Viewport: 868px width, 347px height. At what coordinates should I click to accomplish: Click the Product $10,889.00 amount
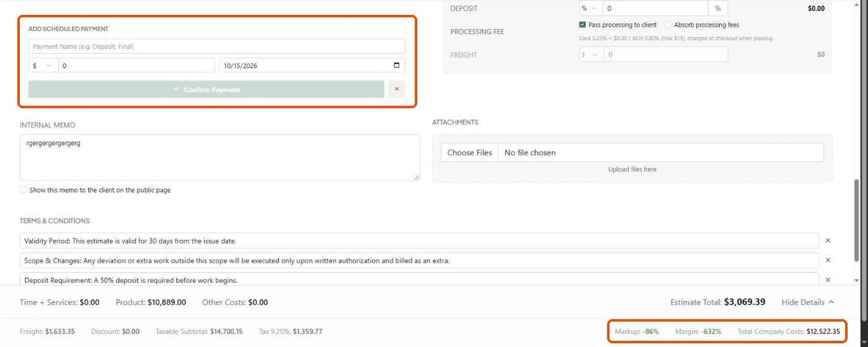[x=167, y=302]
